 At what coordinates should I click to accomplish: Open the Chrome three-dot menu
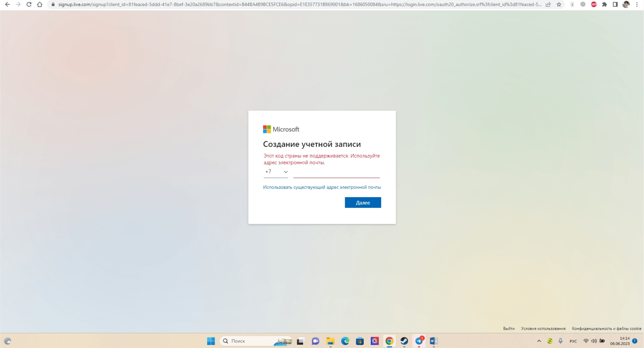[637, 4]
